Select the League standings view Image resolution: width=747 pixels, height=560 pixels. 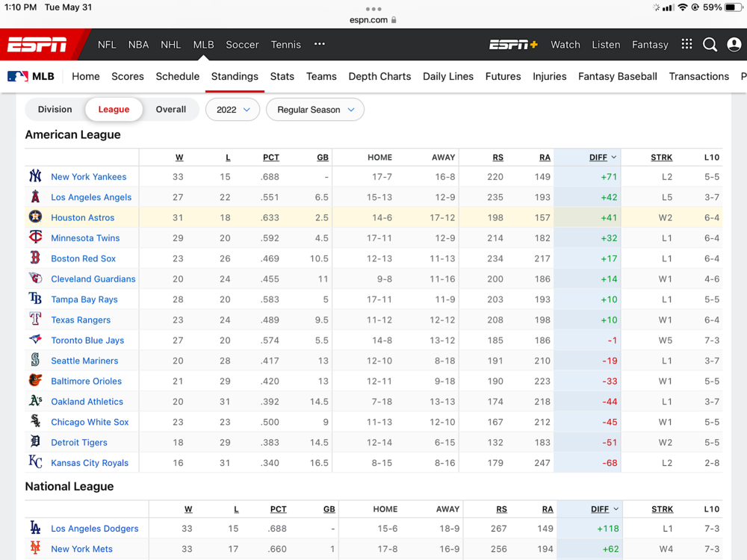(114, 110)
